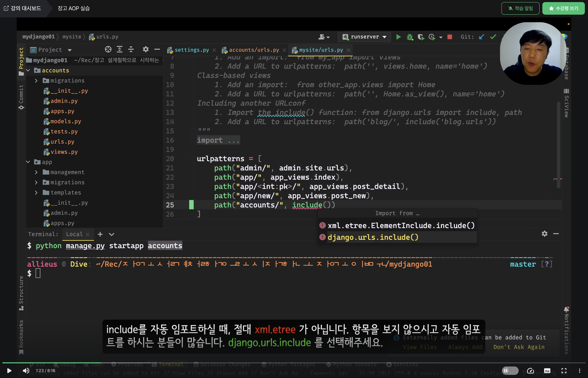Toggle the autoplay switch in the player

click(510, 371)
